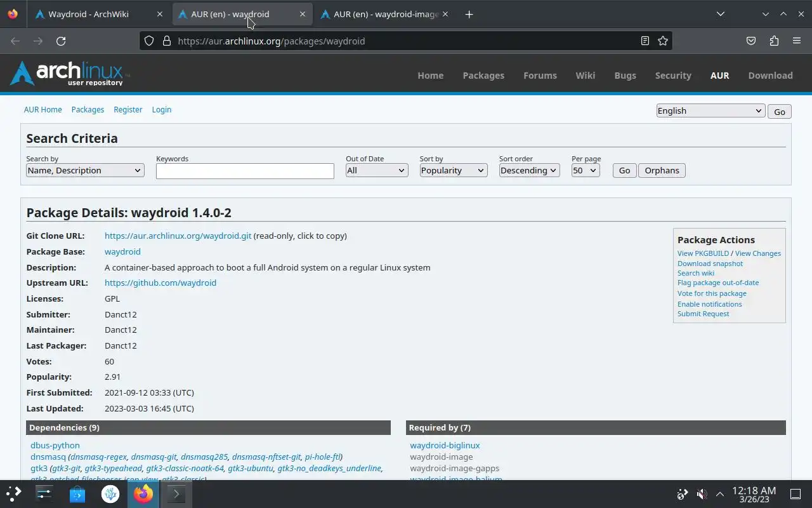Click Login link
The height and width of the screenshot is (508, 812).
[161, 109]
